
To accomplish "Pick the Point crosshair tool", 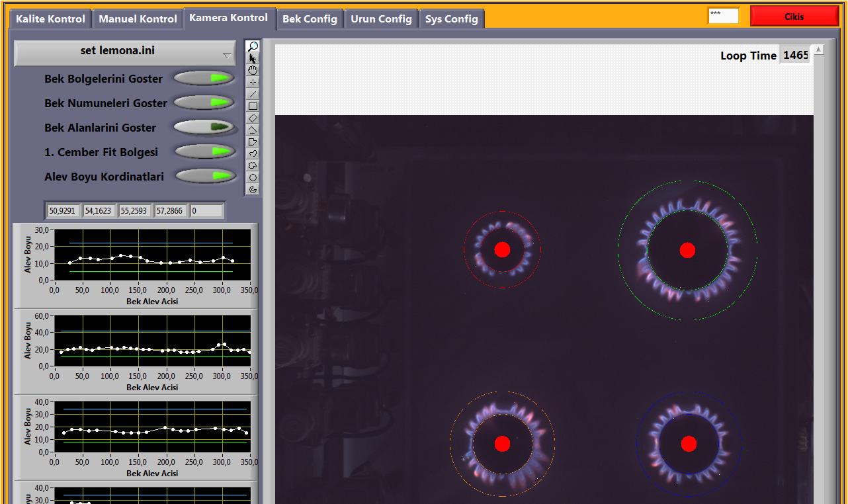I will pos(253,82).
